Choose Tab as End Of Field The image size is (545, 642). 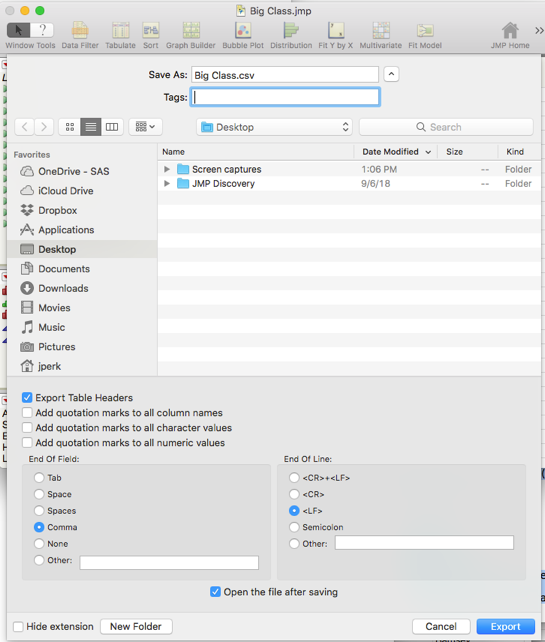coord(39,478)
